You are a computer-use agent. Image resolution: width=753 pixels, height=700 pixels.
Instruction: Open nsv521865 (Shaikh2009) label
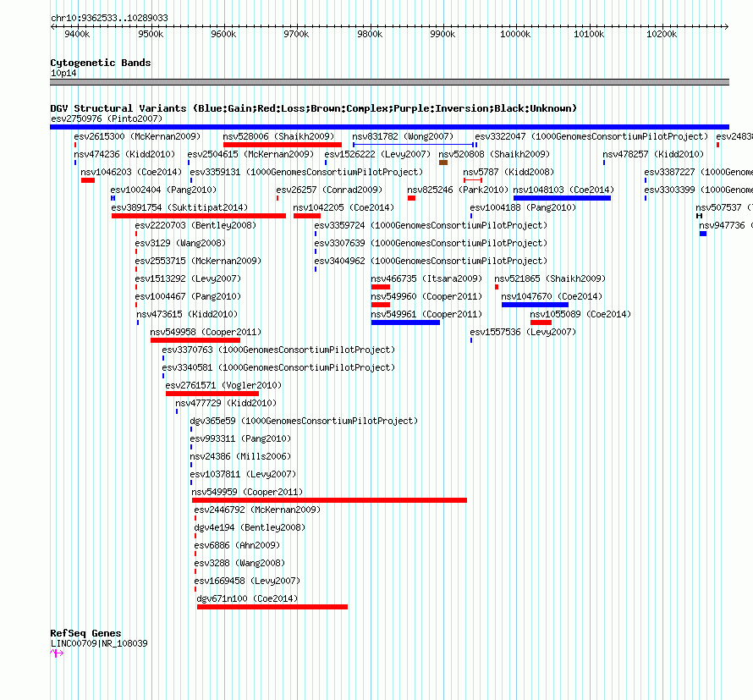point(550,278)
